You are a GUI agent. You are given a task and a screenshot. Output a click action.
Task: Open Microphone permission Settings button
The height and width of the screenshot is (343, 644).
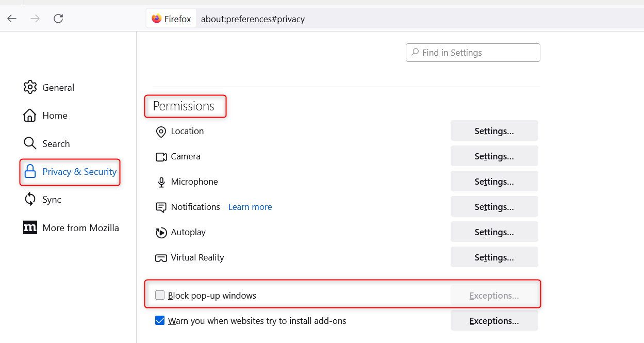(x=494, y=182)
